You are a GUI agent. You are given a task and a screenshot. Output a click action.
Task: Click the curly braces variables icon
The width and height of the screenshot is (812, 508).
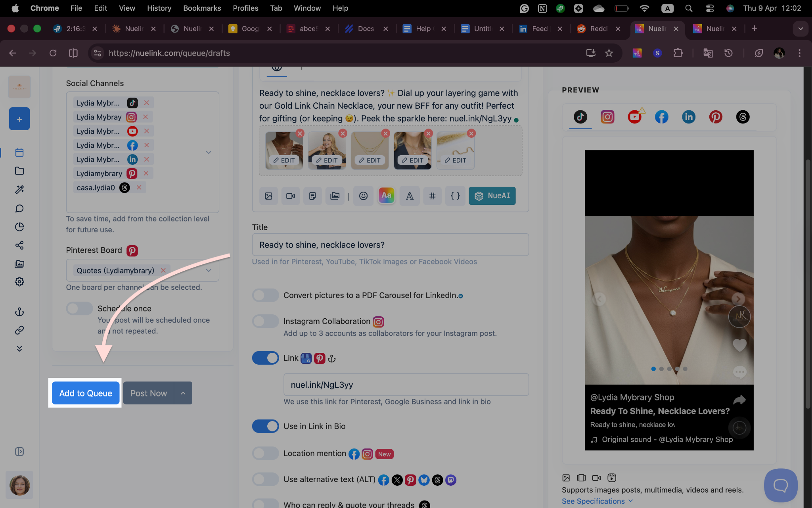coord(455,196)
